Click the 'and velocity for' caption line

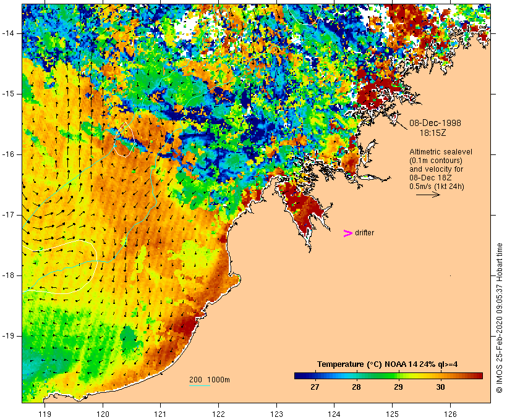436,169
